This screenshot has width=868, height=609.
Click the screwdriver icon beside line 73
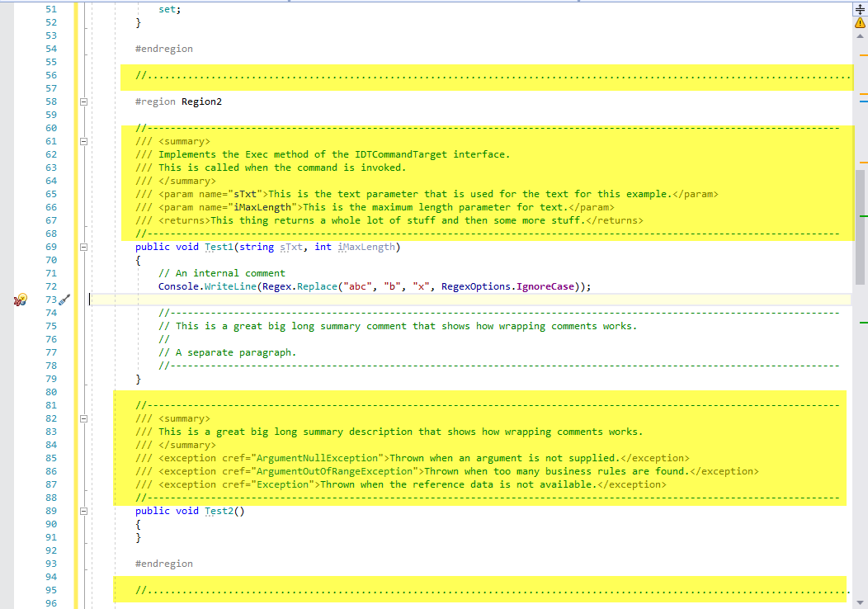click(x=65, y=300)
